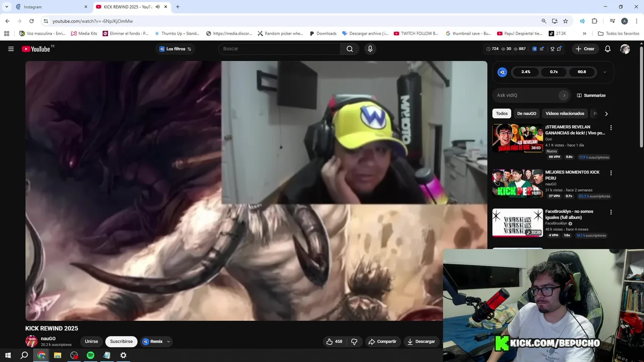Zoom using the address bar magnifier icon
The height and width of the screenshot is (362, 644).
point(544,21)
